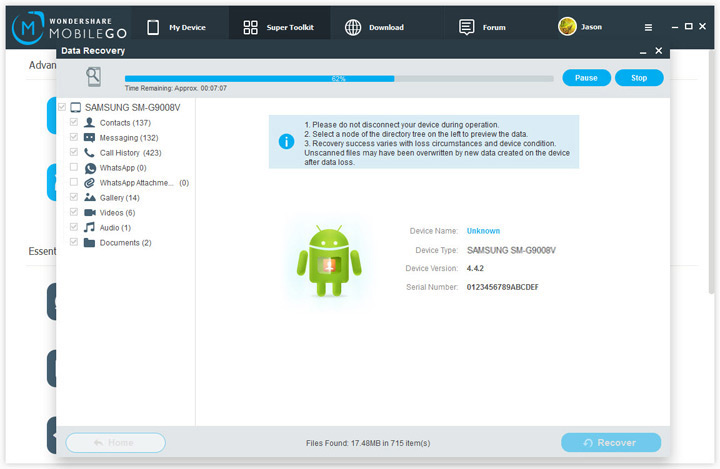Screen dimensions: 720x469
Task: Click the My Device phone icon
Action: click(x=153, y=28)
